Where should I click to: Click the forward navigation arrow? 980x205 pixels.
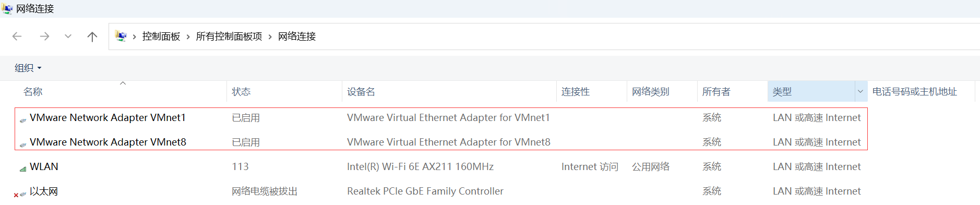pos(44,37)
